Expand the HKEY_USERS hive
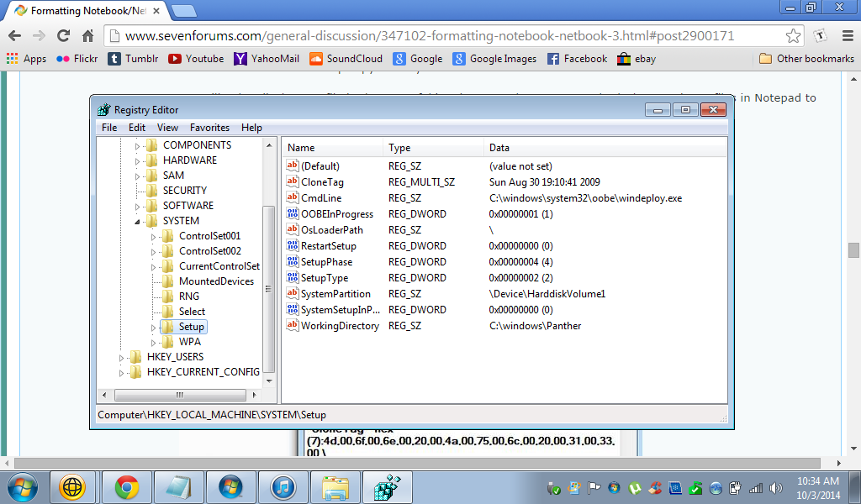 (x=121, y=358)
